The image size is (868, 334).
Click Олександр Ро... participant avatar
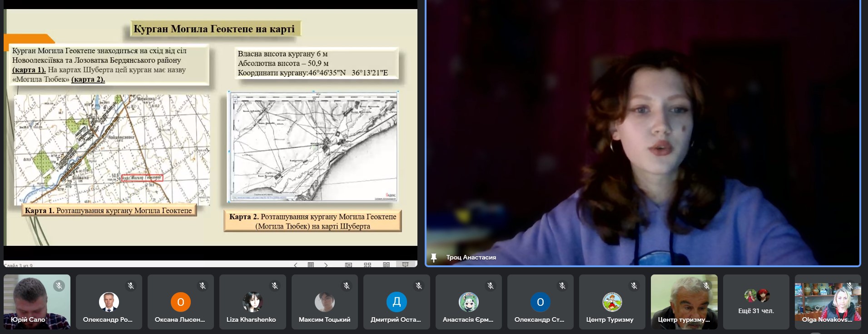[109, 302]
